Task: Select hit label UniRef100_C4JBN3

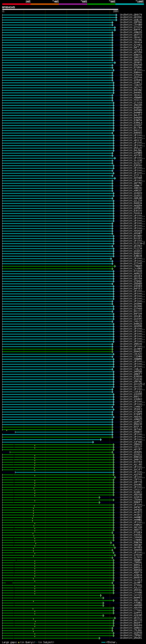Action: (131, 268)
